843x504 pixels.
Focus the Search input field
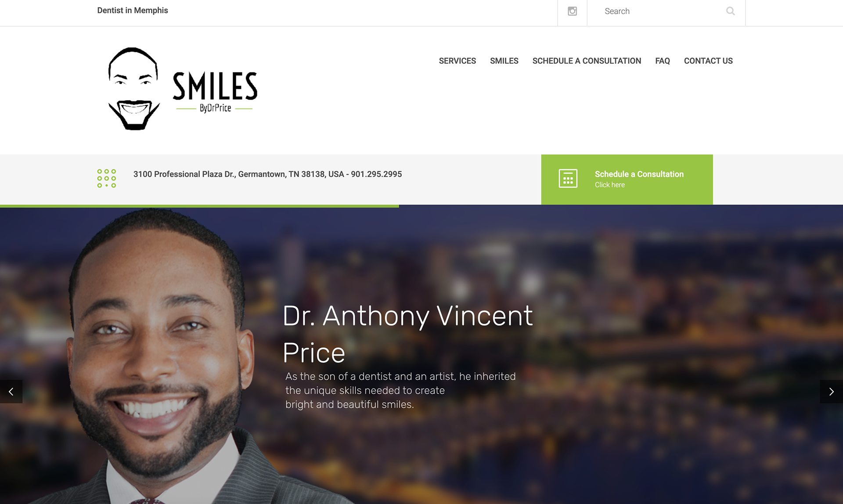pos(661,11)
